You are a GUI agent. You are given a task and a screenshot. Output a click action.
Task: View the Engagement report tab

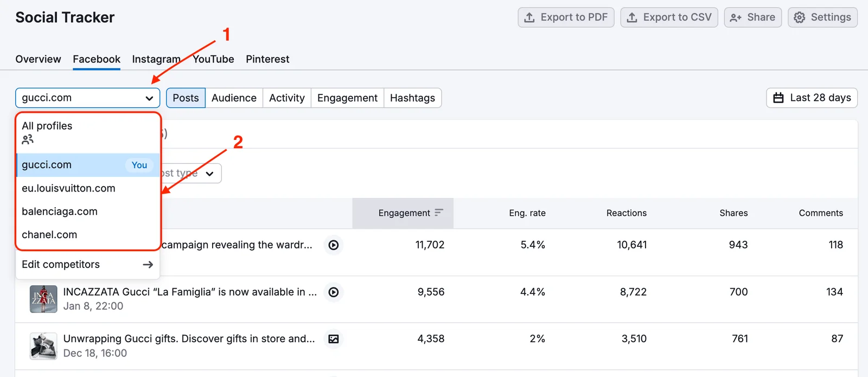[347, 98]
